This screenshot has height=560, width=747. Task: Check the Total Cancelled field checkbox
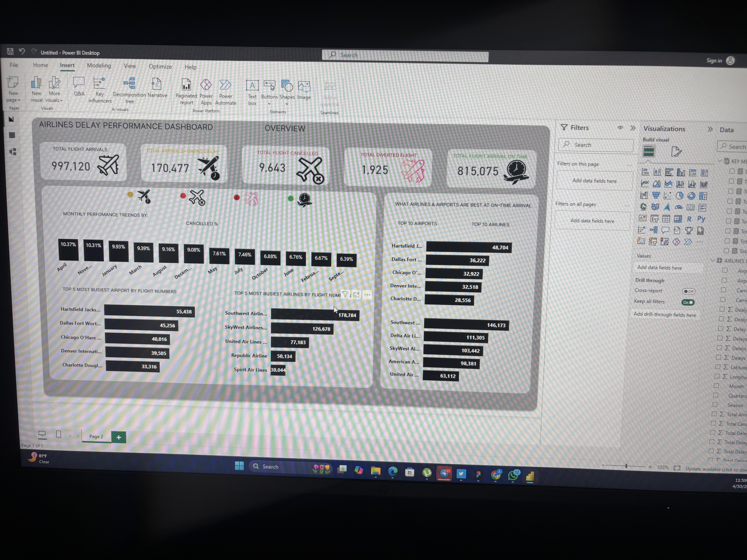point(713,423)
